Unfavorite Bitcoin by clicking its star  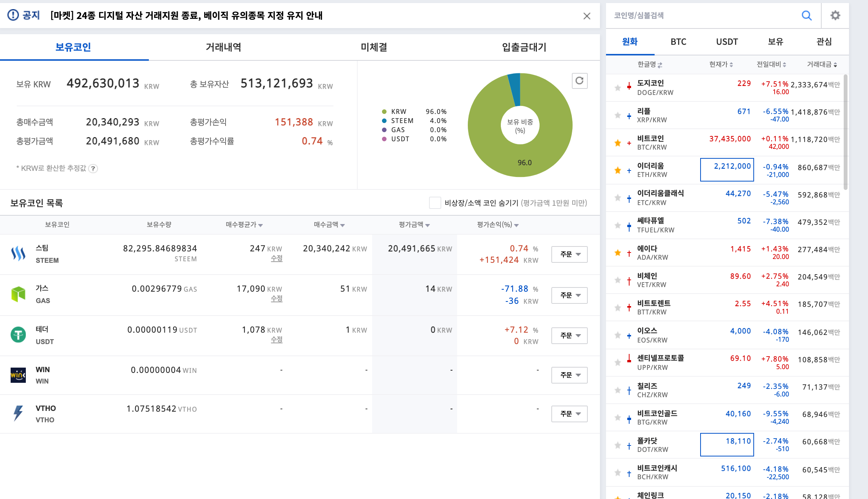(x=618, y=143)
